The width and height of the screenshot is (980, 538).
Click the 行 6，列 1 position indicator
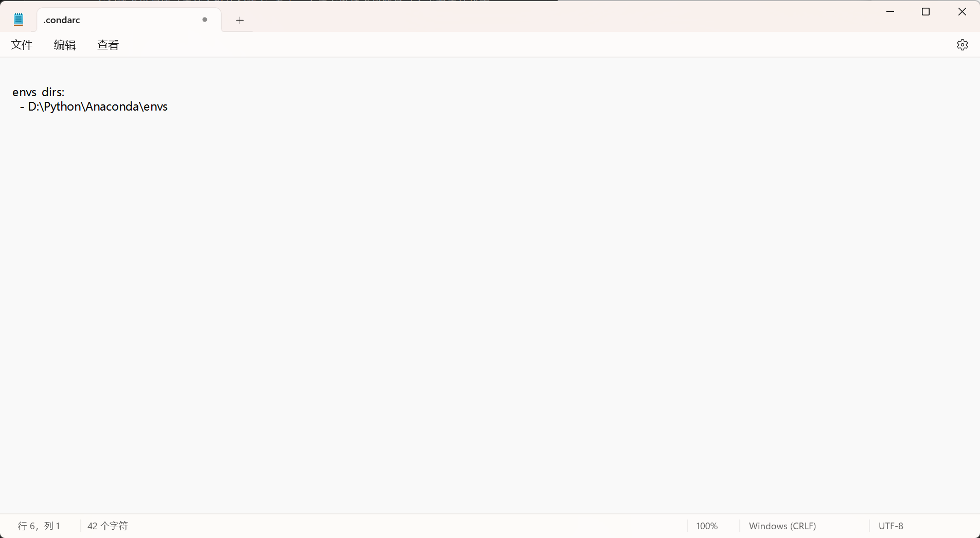[39, 526]
